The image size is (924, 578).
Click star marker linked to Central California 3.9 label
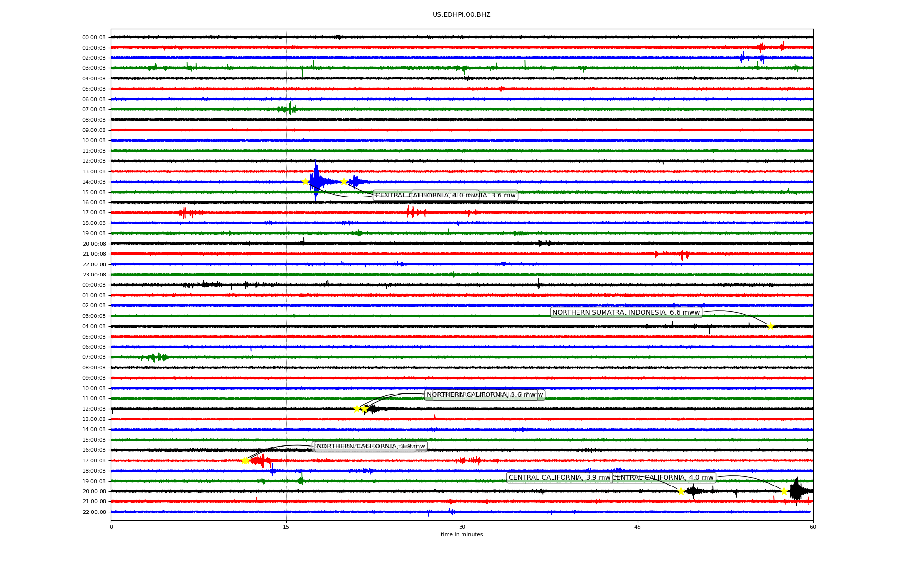tap(681, 491)
